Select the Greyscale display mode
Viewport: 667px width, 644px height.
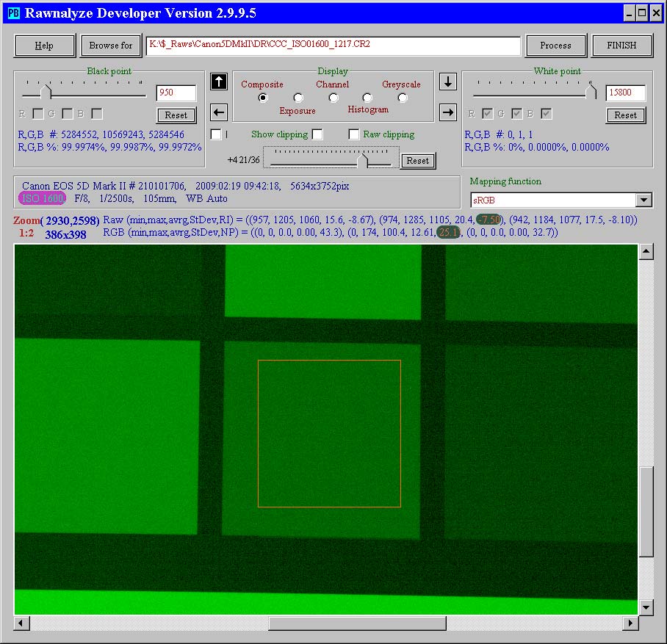tap(403, 98)
